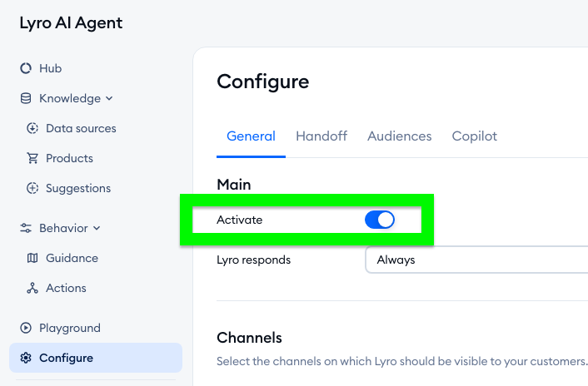Screen dimensions: 588x386
Task: Go to the Copilot tab
Action: 475,136
